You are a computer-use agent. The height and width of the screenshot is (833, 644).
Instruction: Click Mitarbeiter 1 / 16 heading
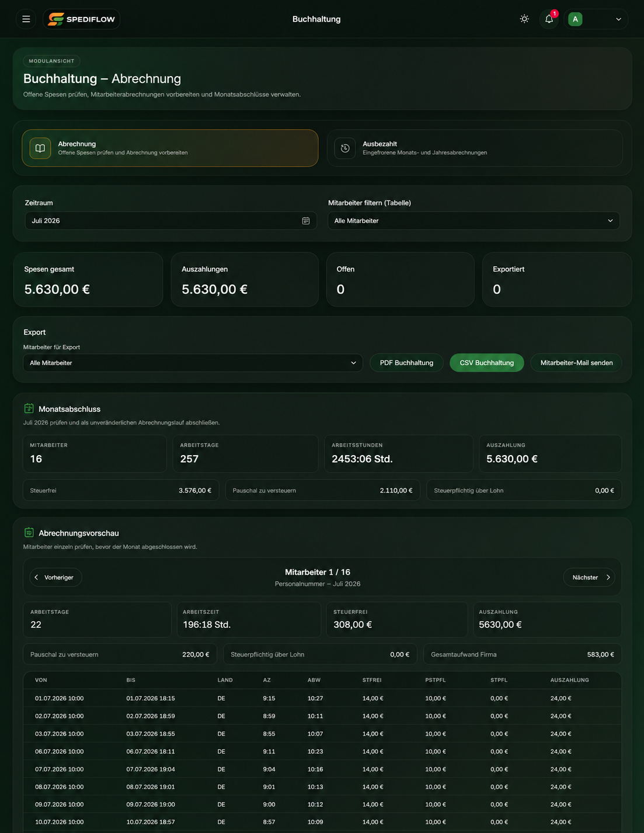pos(318,572)
